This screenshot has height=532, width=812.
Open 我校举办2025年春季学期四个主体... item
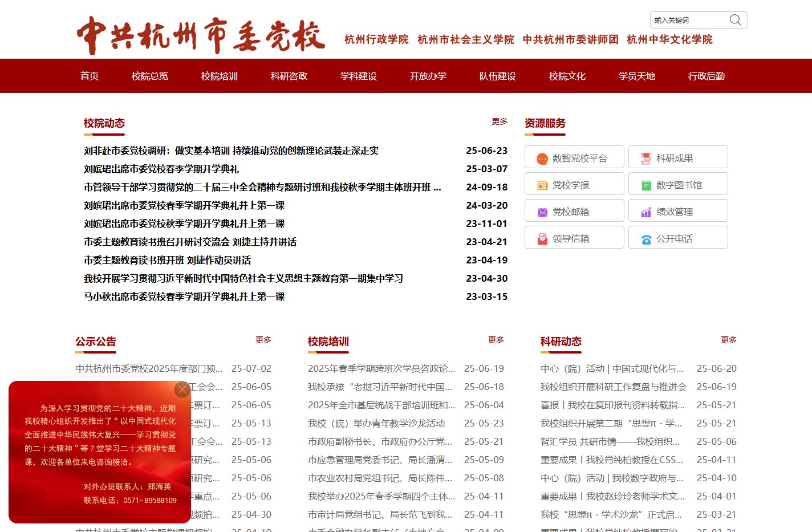click(x=381, y=496)
